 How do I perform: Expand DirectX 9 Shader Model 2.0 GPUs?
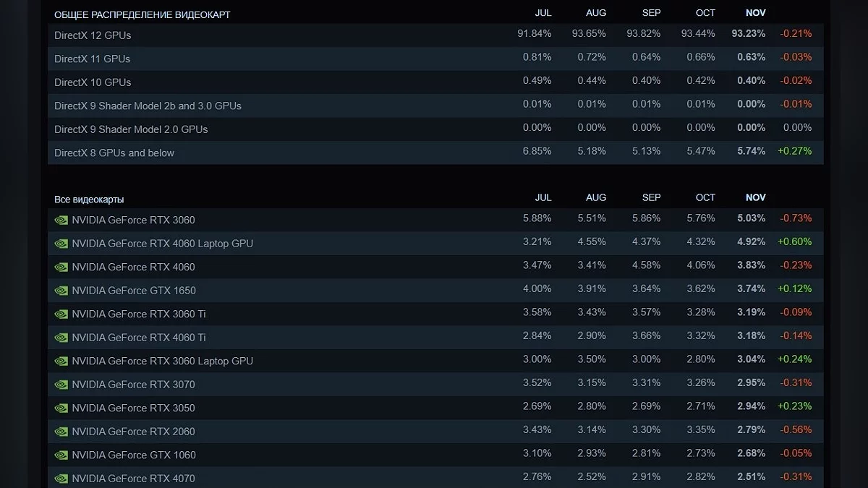point(131,129)
